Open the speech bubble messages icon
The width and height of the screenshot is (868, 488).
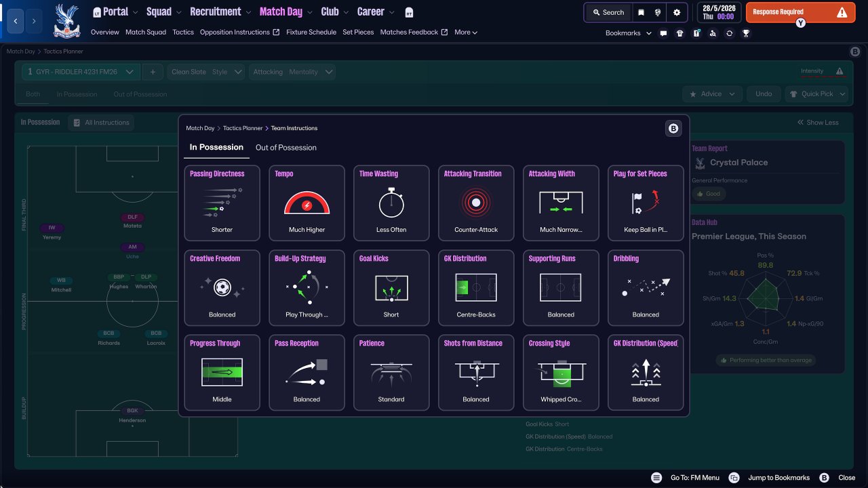[x=663, y=33]
